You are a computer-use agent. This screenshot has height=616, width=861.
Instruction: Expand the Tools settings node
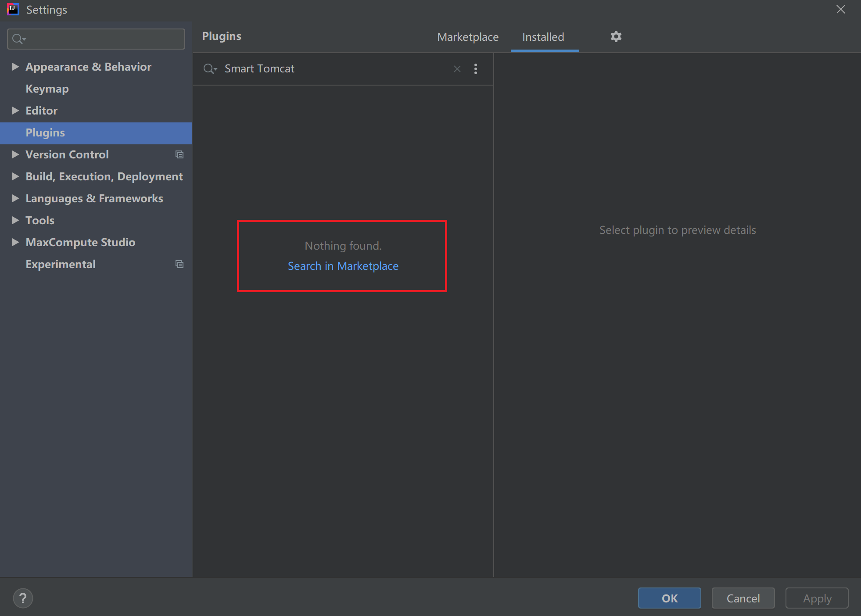tap(15, 220)
